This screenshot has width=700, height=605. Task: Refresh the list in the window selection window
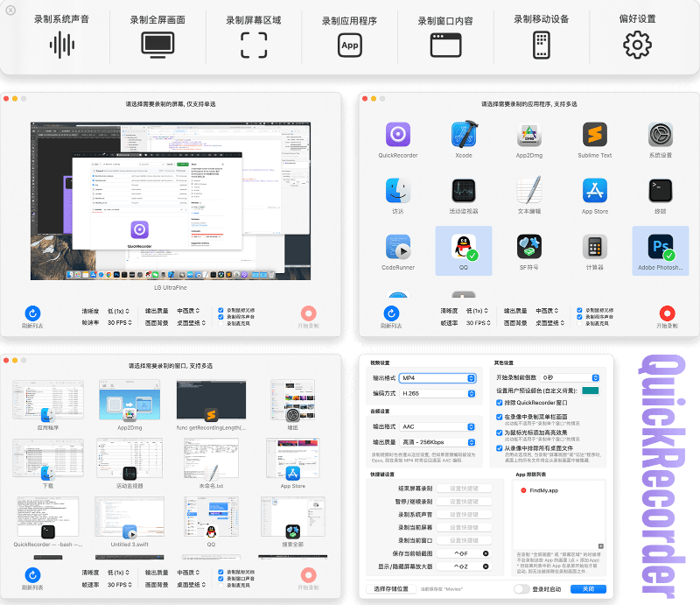click(32, 575)
